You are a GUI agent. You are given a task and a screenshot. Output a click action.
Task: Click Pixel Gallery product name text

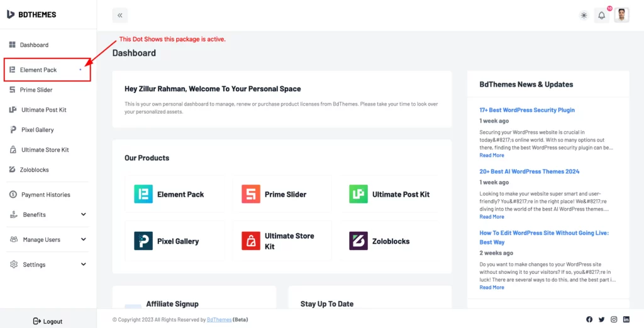point(178,241)
